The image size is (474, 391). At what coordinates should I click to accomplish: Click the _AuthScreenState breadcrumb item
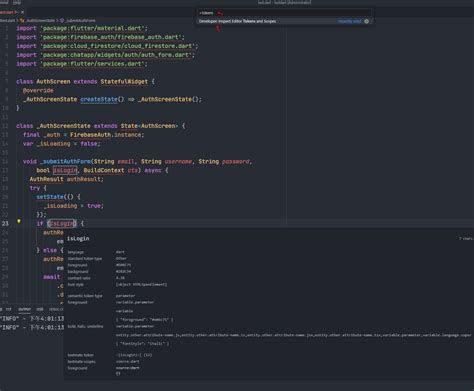click(39, 20)
